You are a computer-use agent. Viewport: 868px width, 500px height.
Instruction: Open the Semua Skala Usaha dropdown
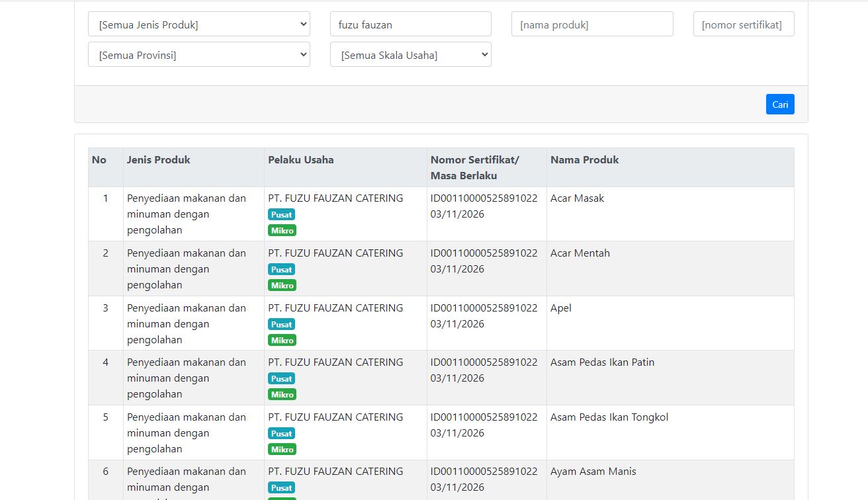click(410, 55)
